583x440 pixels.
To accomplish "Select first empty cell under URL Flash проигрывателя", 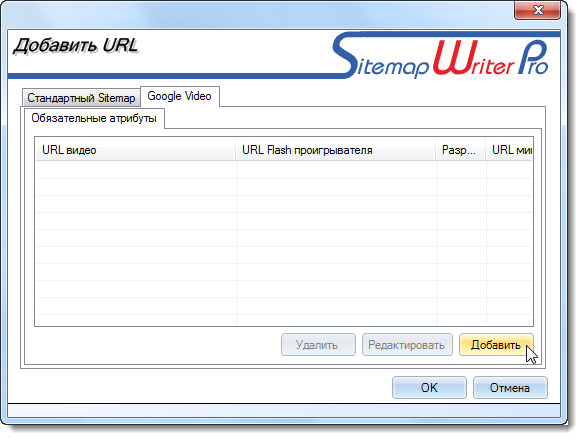I will (336, 170).
